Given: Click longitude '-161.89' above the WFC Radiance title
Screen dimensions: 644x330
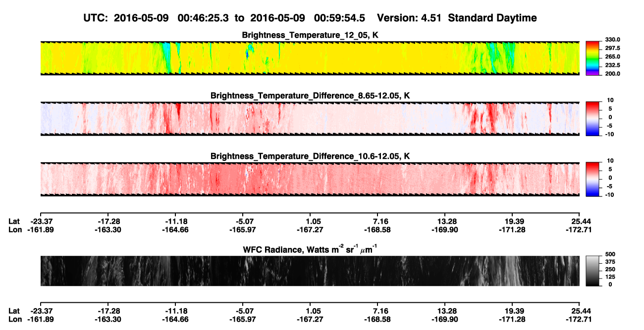Looking at the screenshot, I should coord(41,230).
